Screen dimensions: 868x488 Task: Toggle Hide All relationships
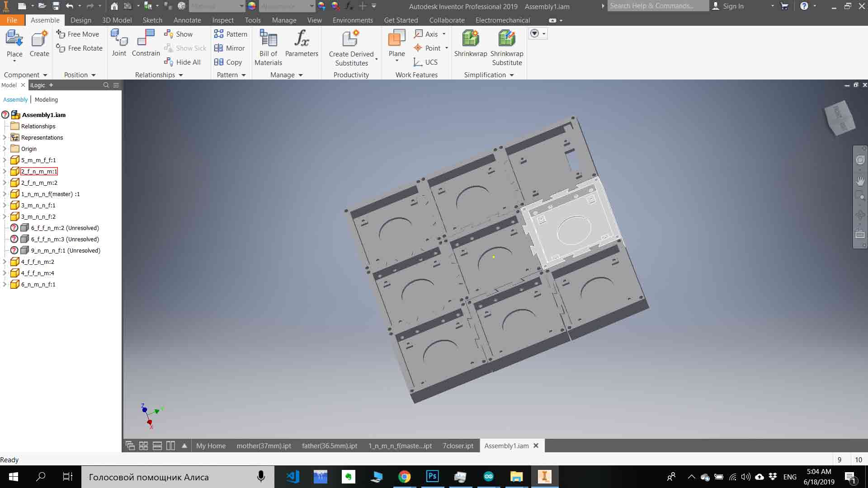tap(183, 62)
